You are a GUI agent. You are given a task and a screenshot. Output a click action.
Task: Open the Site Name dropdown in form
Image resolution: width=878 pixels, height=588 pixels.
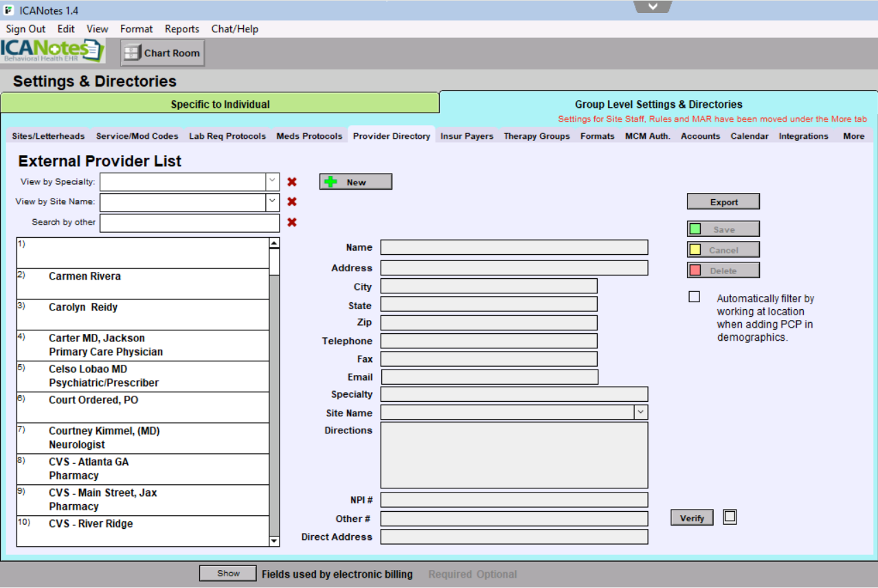(640, 412)
